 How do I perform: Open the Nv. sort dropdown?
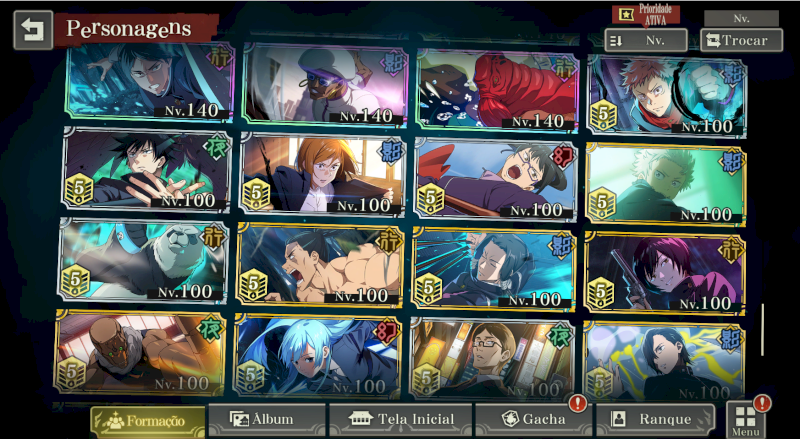(646, 40)
